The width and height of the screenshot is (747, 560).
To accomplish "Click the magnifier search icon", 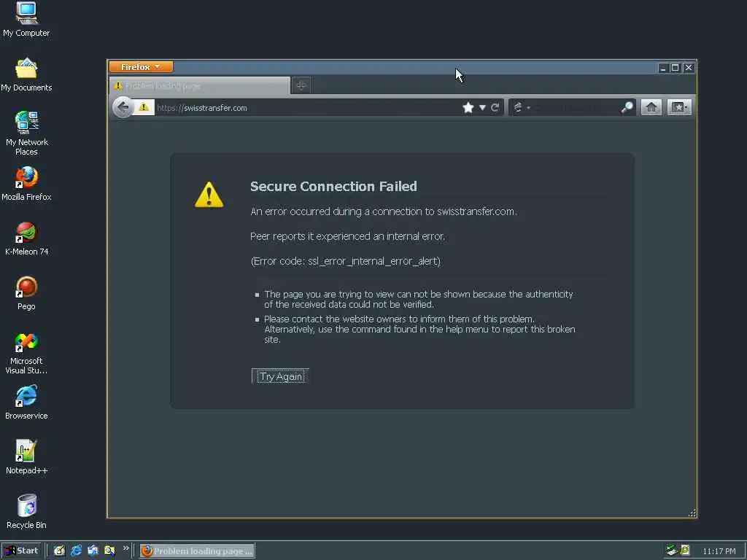I will point(627,108).
